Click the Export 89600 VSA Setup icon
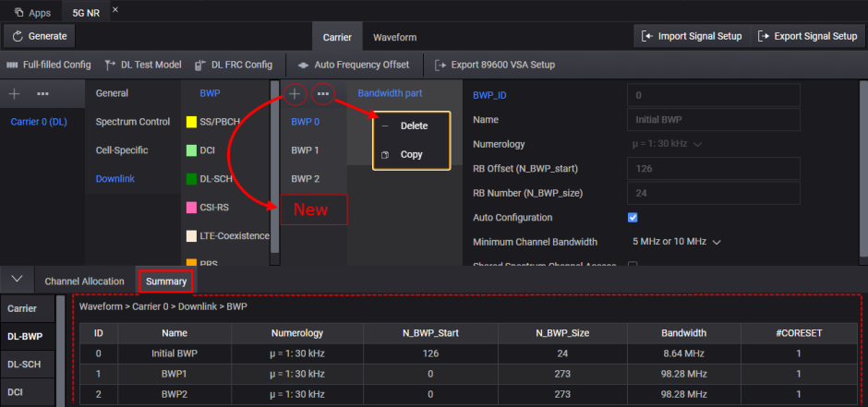Screen dimensions: 868x407 [x=440, y=66]
